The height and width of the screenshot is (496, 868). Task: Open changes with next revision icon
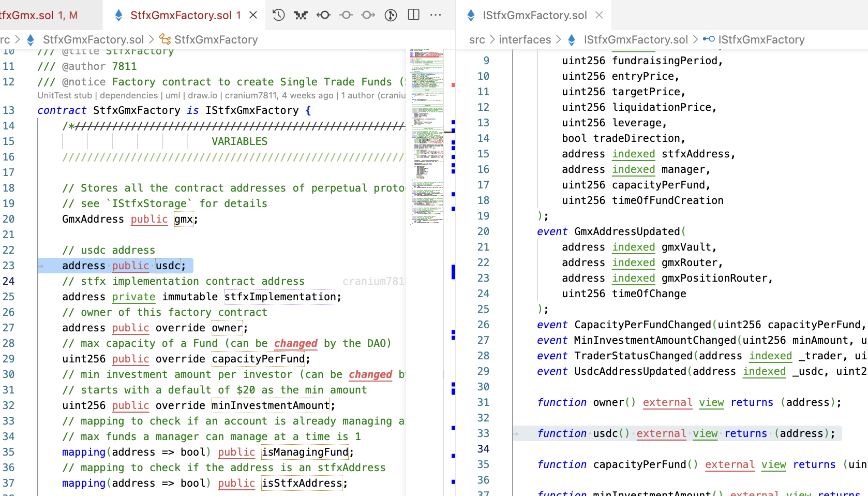coord(368,15)
